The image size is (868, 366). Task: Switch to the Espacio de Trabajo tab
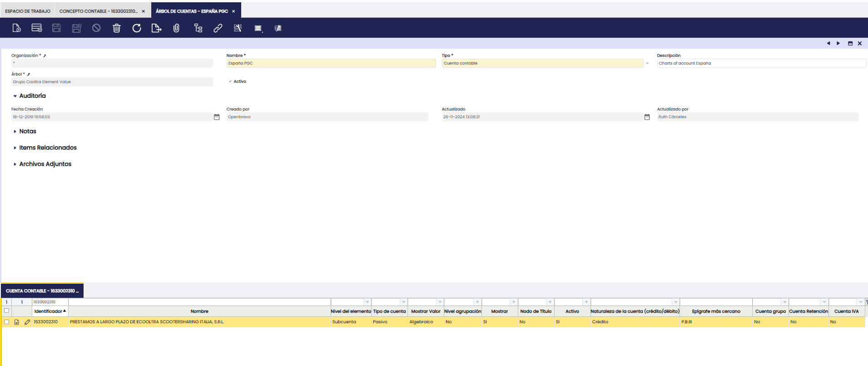(28, 11)
